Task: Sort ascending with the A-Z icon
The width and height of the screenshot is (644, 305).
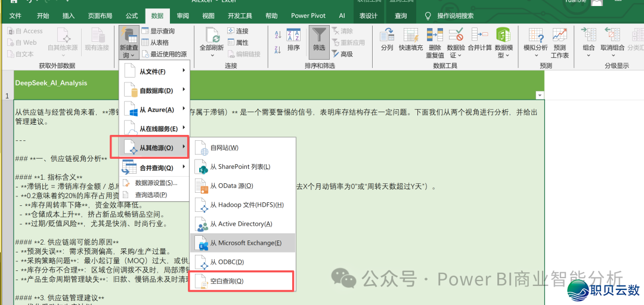Action: (x=278, y=35)
